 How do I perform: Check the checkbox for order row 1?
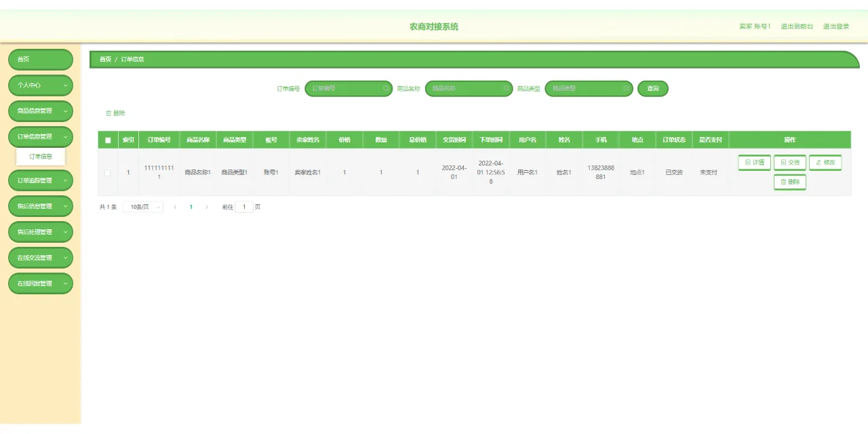point(107,172)
